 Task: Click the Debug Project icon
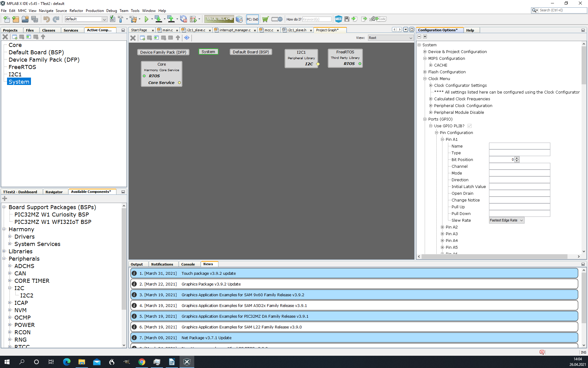[x=193, y=19]
